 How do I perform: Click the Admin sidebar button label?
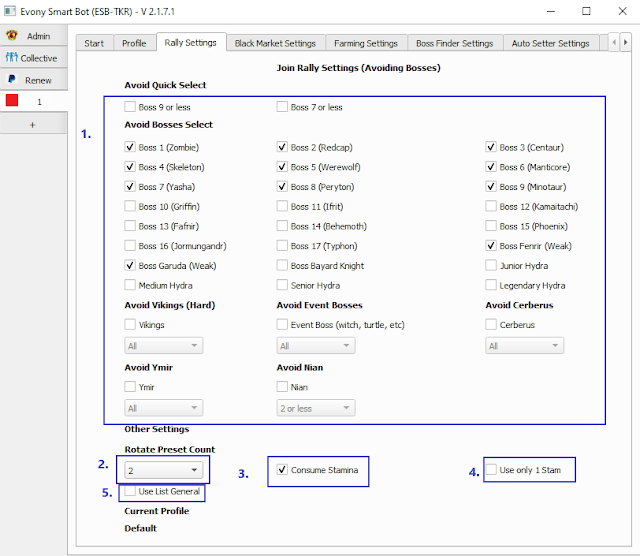coord(39,36)
